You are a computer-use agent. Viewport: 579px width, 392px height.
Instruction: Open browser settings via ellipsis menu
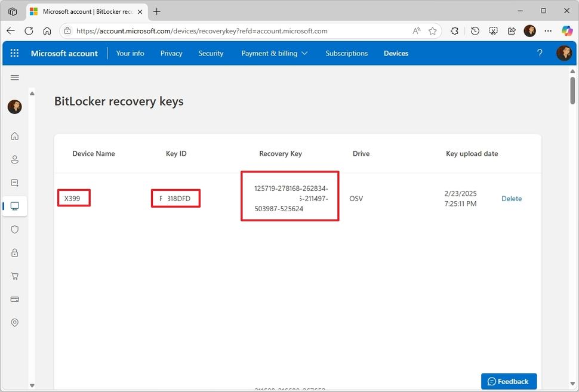point(548,30)
